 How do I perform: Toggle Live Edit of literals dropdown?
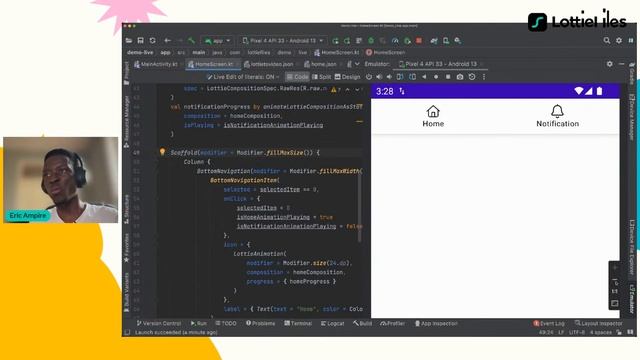click(243, 77)
